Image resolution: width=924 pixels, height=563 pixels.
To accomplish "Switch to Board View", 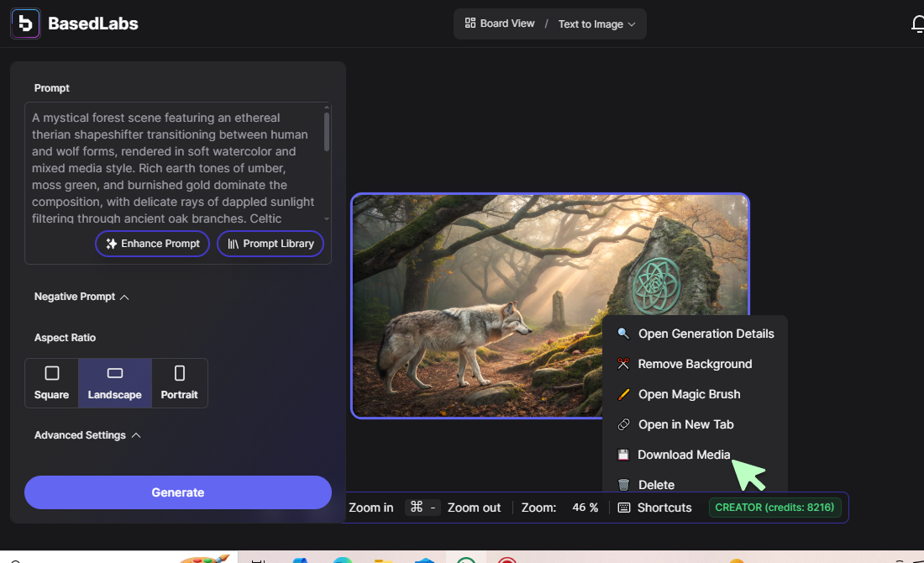I will [500, 24].
